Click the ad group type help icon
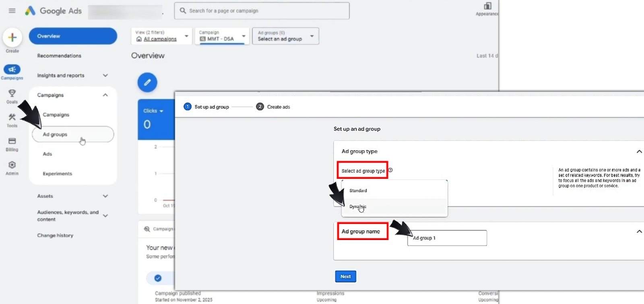Image resolution: width=644 pixels, height=304 pixels. coord(390,170)
